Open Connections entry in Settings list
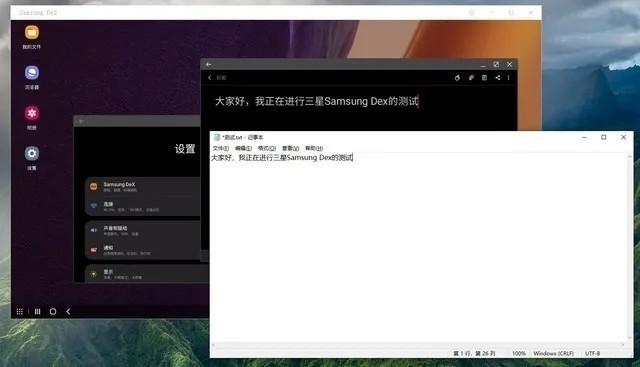The width and height of the screenshot is (640, 367). pyautogui.click(x=142, y=206)
